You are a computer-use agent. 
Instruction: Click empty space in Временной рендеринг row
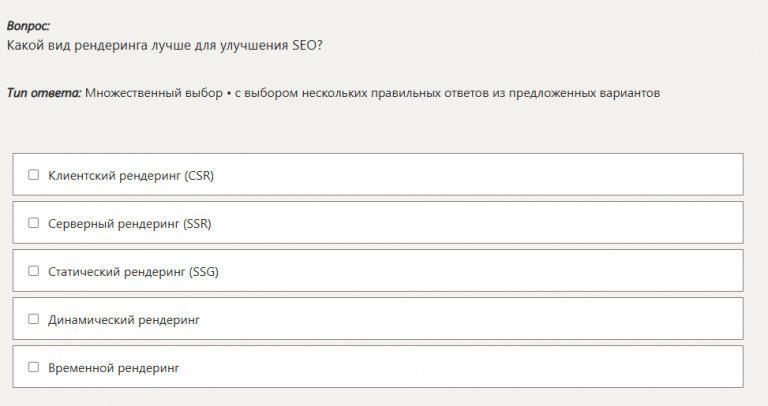coord(500,367)
